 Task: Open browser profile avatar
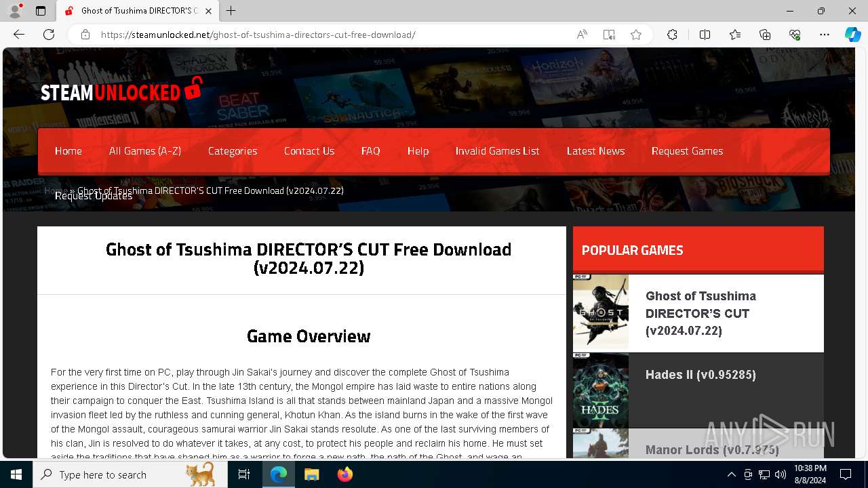point(15,11)
